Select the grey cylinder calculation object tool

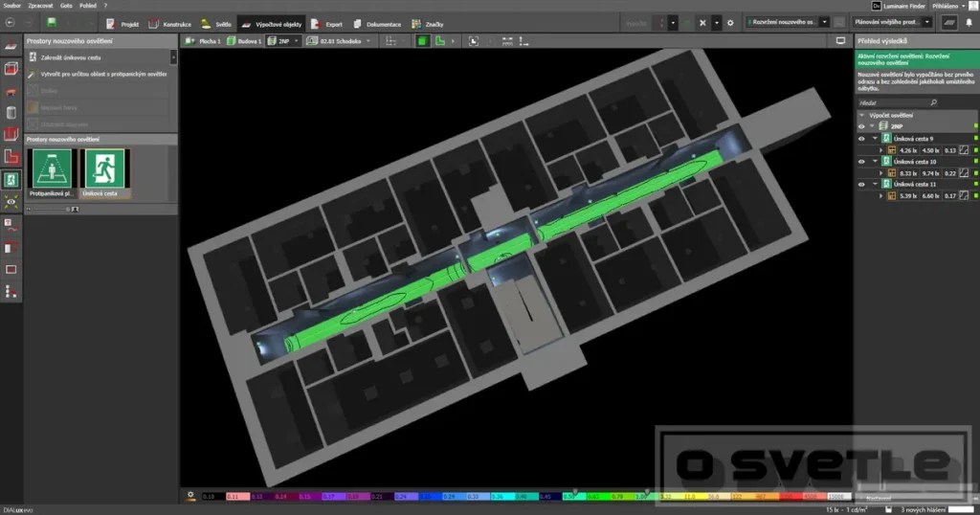[11, 113]
